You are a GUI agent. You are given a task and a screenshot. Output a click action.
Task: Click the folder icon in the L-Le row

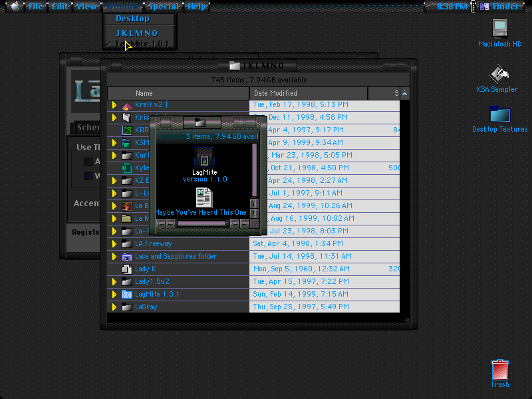[127, 194]
